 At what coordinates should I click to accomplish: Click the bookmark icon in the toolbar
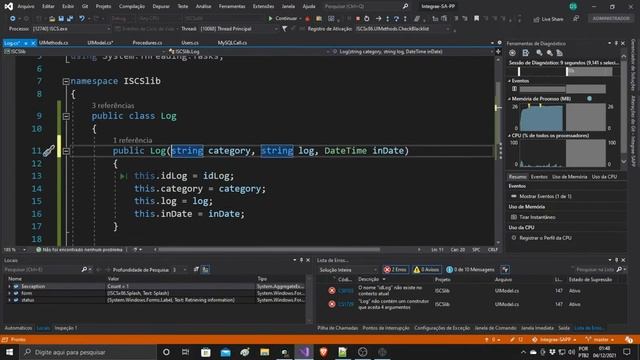(x=476, y=18)
